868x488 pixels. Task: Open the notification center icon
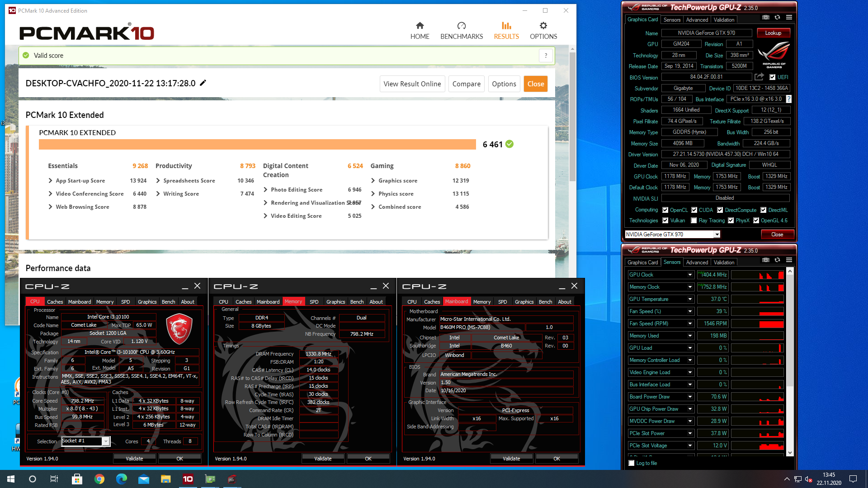853,479
